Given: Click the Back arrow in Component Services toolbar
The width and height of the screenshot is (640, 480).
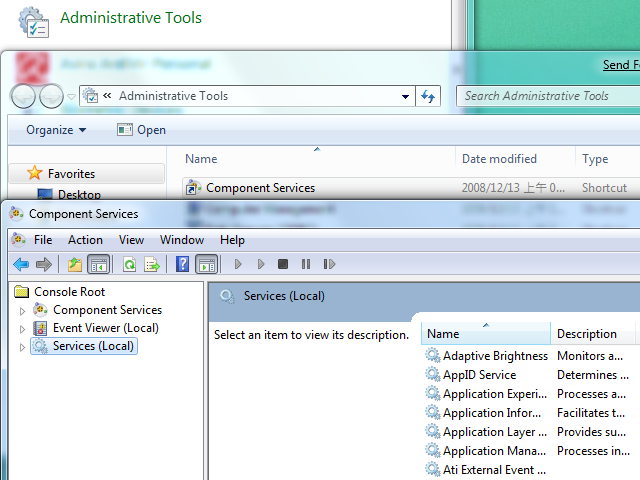Looking at the screenshot, I should (x=21, y=264).
